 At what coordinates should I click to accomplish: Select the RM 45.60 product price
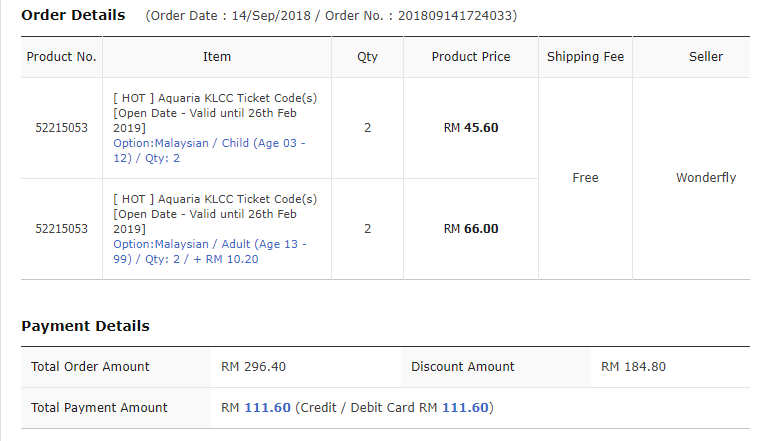point(471,128)
